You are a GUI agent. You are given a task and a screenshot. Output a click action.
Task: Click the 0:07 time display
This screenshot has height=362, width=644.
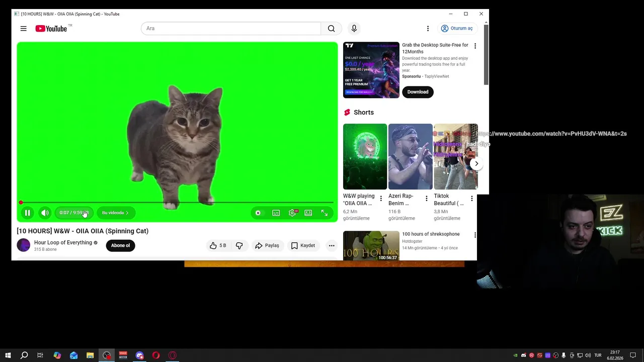(x=74, y=213)
